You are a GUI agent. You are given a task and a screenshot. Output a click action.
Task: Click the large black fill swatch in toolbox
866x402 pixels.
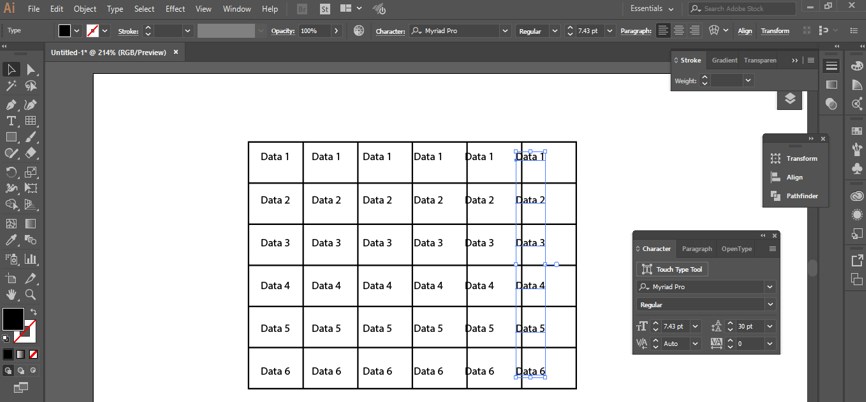click(13, 319)
